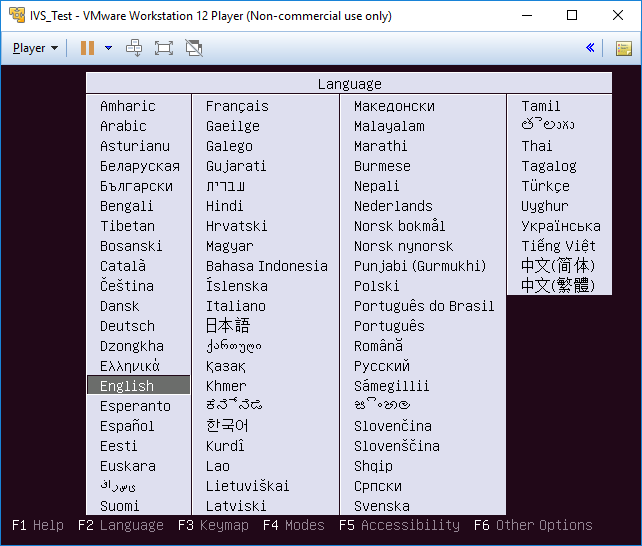This screenshot has height=546, width=642.
Task: Choose Eesti language
Action: pos(119,446)
